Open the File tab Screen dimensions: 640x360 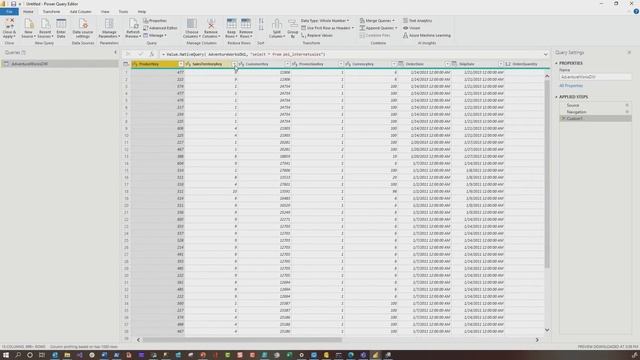9,11
